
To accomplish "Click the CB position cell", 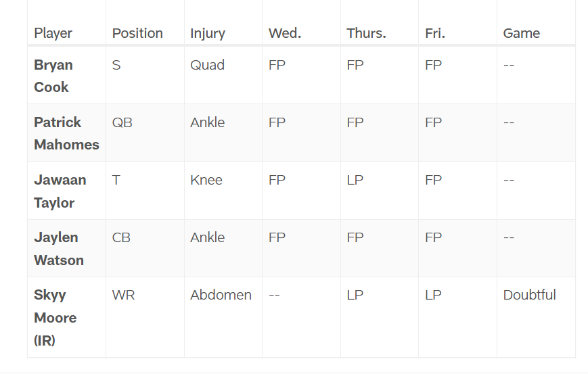I will [x=122, y=237].
